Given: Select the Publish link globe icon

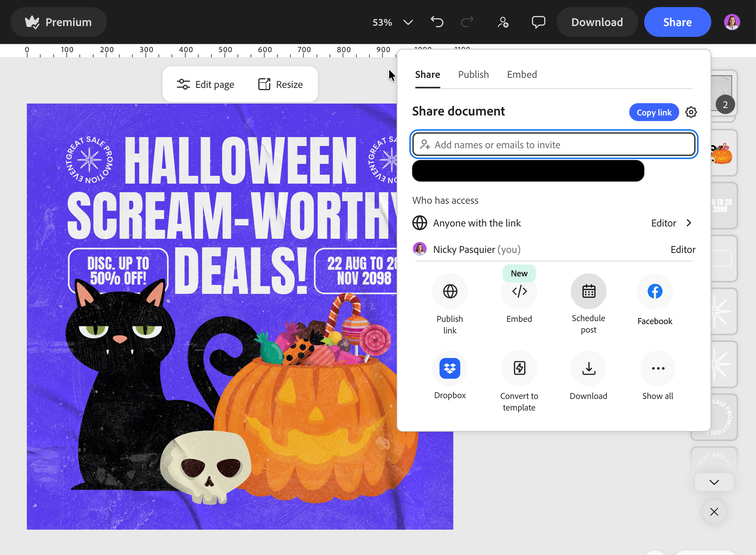Looking at the screenshot, I should (450, 291).
